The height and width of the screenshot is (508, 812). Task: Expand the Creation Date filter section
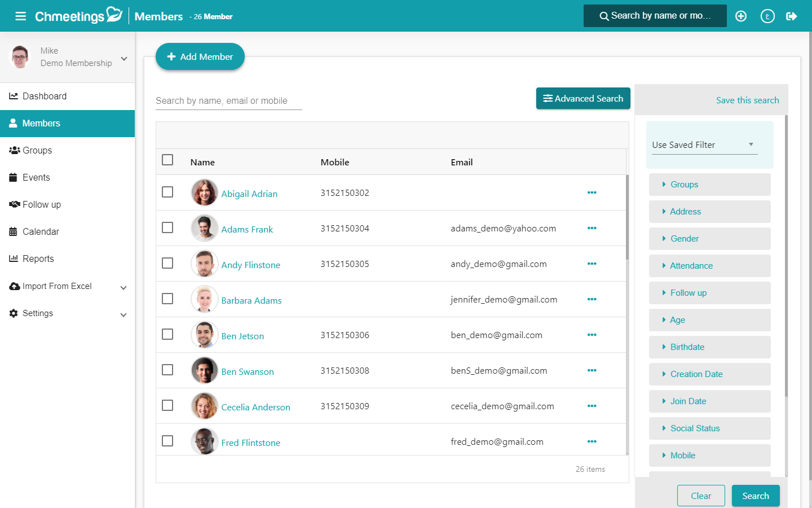click(x=709, y=374)
